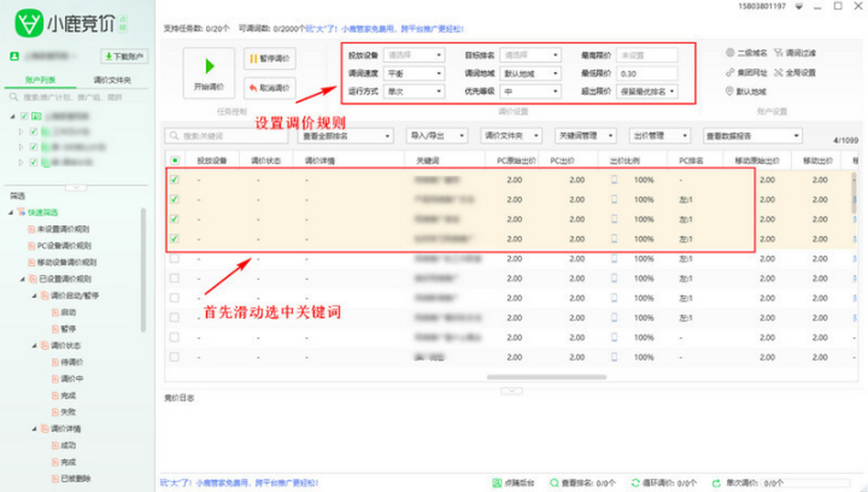Click the 查看排名 magnifier status icon
Viewport: 868px width, 492px height.
click(x=554, y=483)
